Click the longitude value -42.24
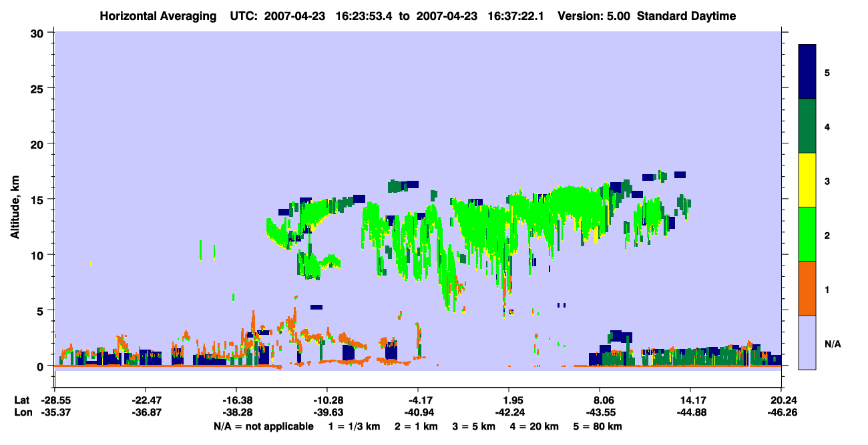Image resolution: width=868 pixels, height=445 pixels. [x=509, y=412]
